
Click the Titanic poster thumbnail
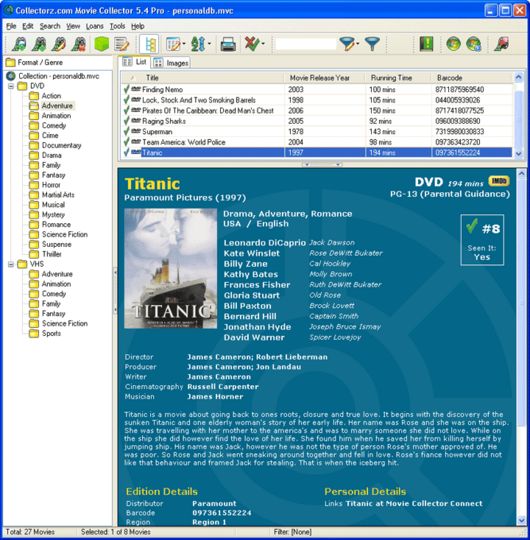point(170,268)
